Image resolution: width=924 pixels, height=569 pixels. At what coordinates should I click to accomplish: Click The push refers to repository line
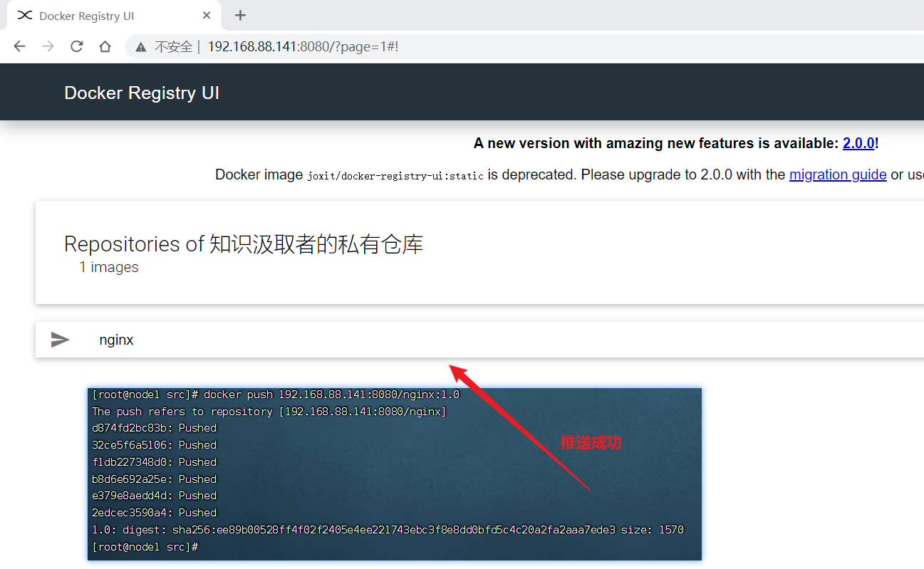269,412
